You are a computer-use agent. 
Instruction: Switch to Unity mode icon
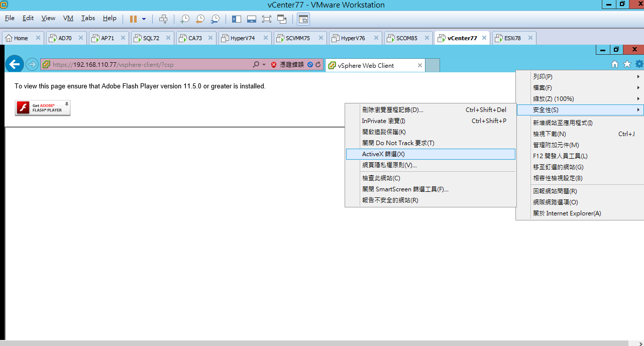pyautogui.click(x=282, y=19)
